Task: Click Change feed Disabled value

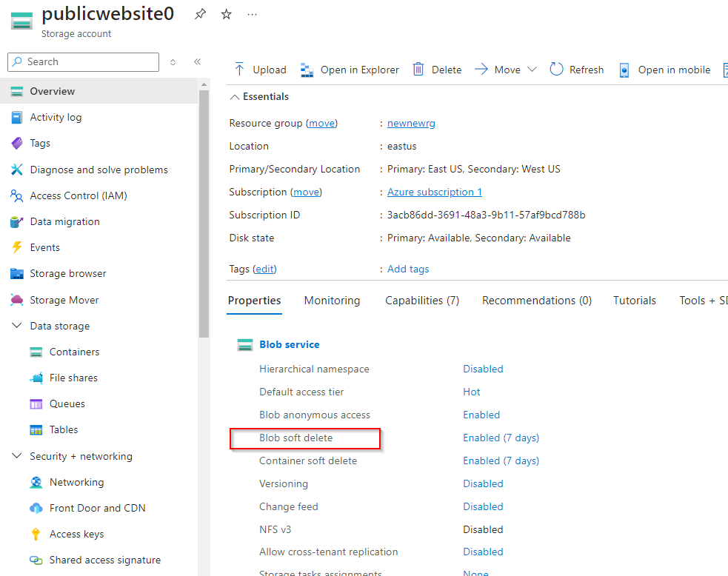Action: 483,507
